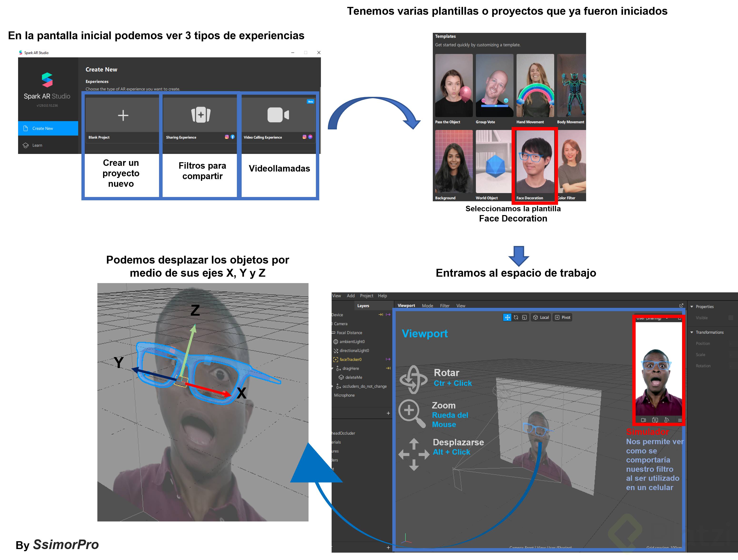This screenshot has height=560, width=738.
Task: Choose the Sharing Experience card
Action: coord(200,120)
